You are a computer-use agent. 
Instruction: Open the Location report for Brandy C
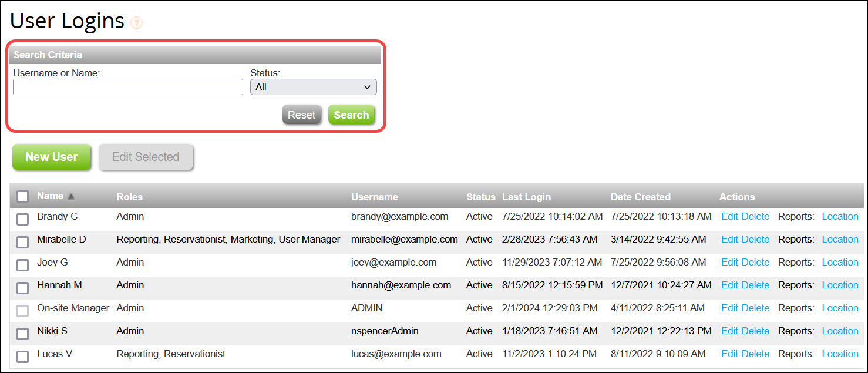click(x=840, y=216)
